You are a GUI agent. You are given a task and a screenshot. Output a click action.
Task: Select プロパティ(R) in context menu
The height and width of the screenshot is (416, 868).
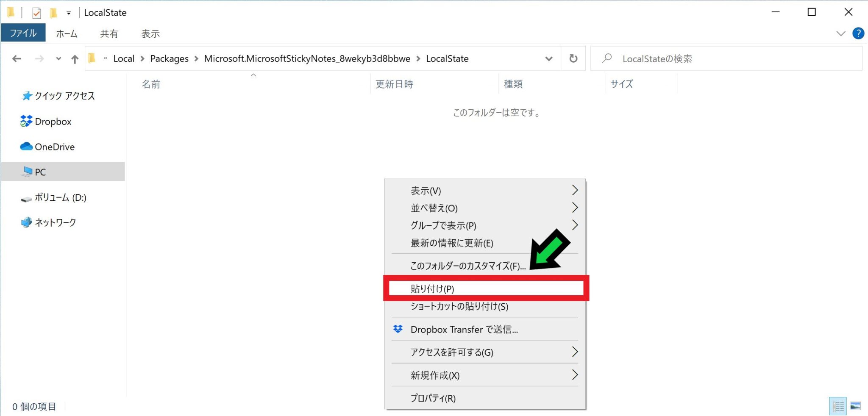(433, 398)
